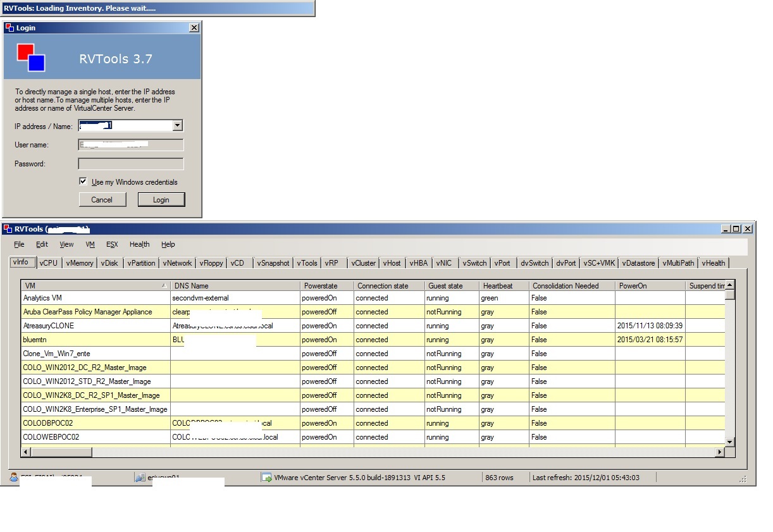Click the user icon in the status bar
773x532 pixels.
coord(14,478)
